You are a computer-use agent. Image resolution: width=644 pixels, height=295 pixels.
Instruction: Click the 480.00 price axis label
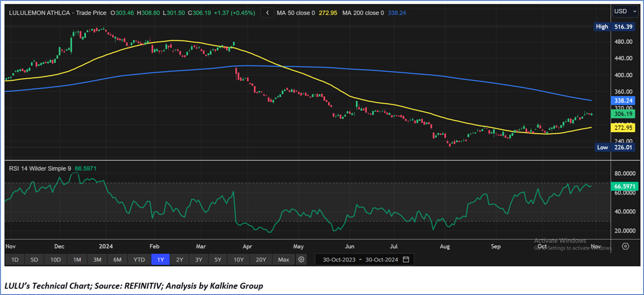tap(624, 42)
